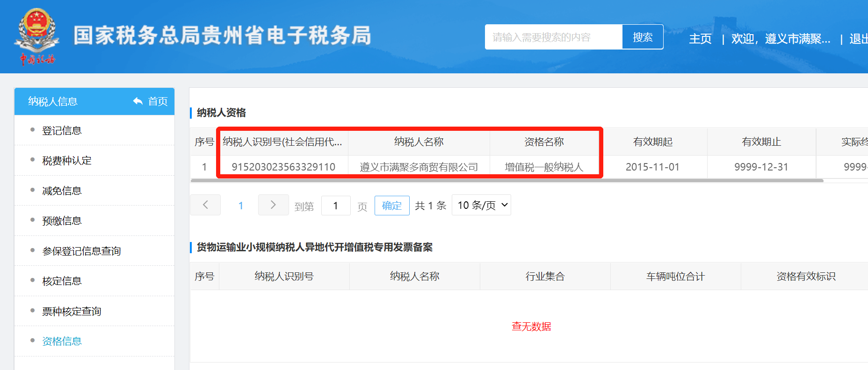Viewport: 868px width, 370px height.
Task: Go to next page arrow
Action: pos(273,205)
